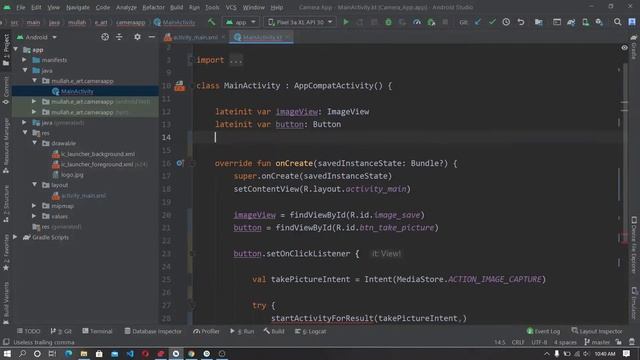Expand the manifests folder

[24, 60]
